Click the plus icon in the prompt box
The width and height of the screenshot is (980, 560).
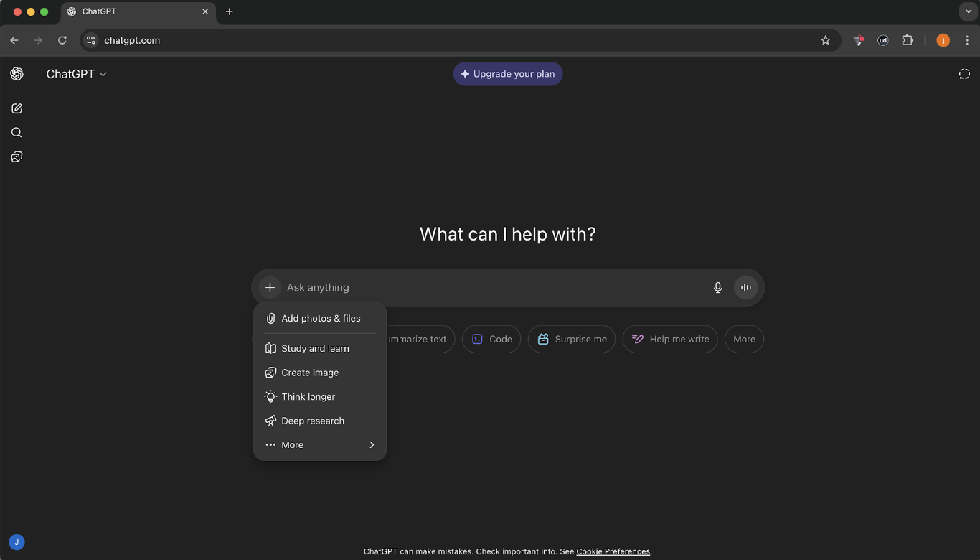[270, 288]
